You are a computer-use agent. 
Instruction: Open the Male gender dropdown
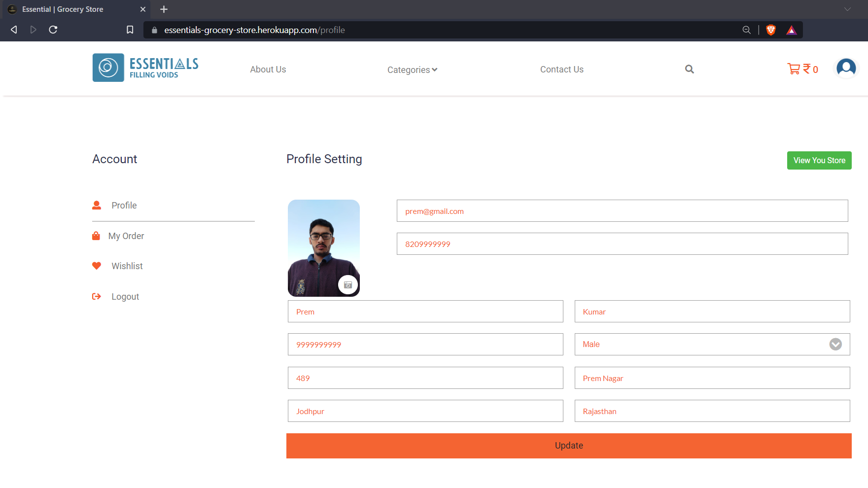(712, 344)
